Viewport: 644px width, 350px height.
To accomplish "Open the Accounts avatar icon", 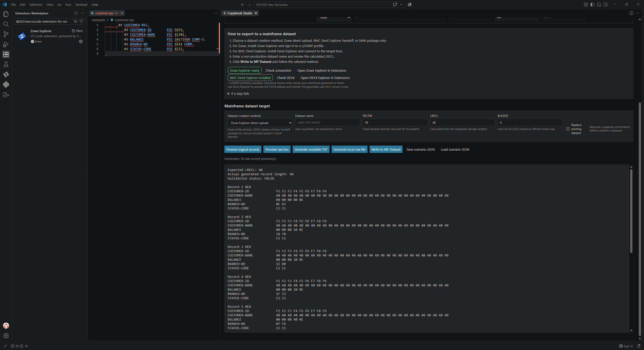I will coord(6,326).
